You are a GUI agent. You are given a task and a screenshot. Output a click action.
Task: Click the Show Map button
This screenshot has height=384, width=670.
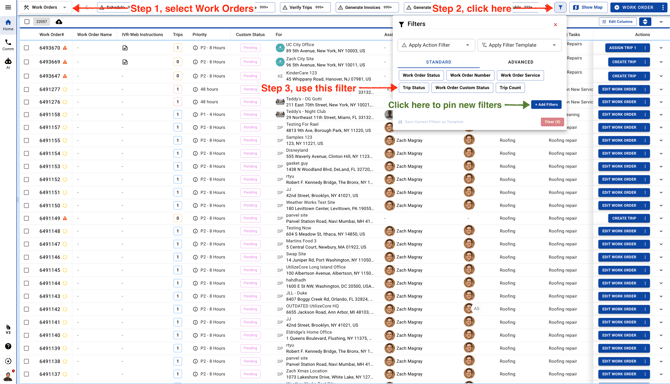[x=588, y=7]
